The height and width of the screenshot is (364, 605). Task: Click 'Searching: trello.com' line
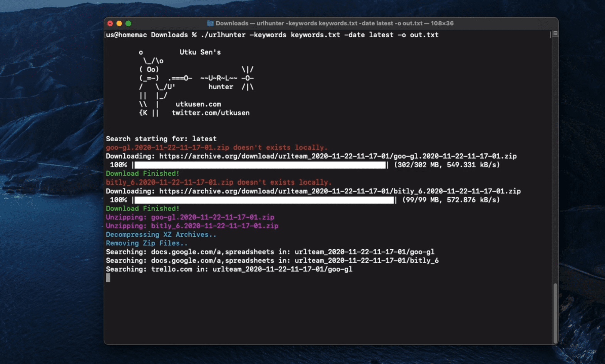pos(229,269)
